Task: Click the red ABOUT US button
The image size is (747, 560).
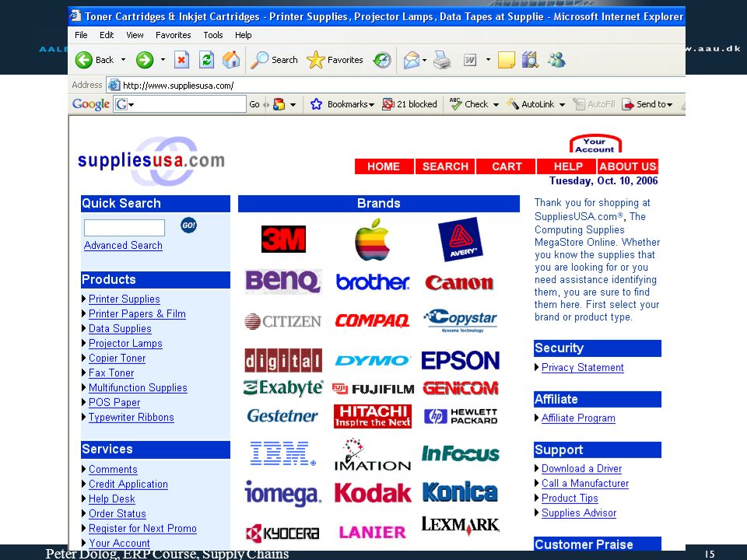Action: [628, 166]
